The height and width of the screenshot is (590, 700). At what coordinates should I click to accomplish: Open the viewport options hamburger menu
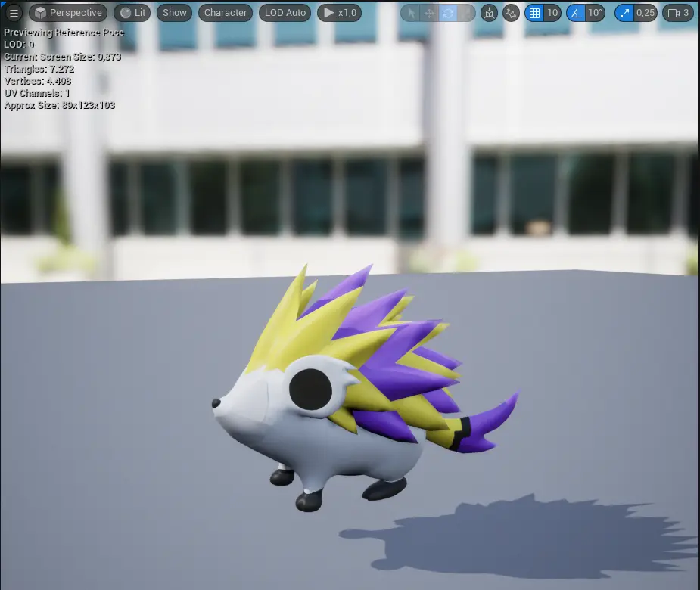[x=14, y=13]
